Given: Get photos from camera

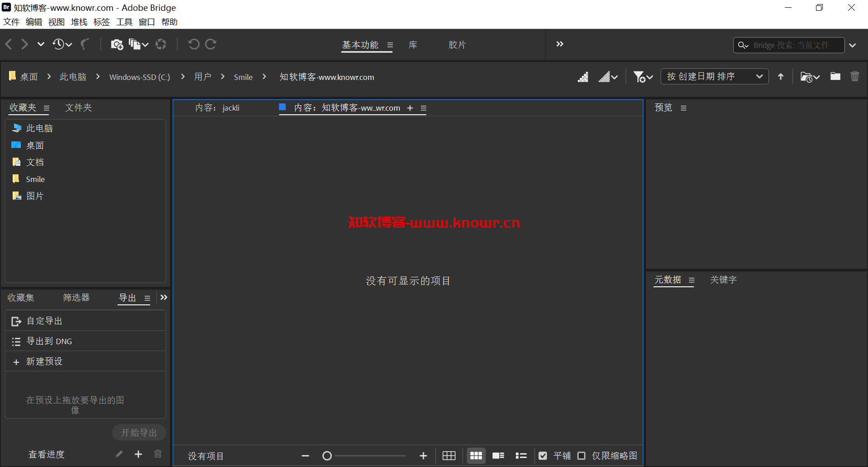Looking at the screenshot, I should pos(117,44).
